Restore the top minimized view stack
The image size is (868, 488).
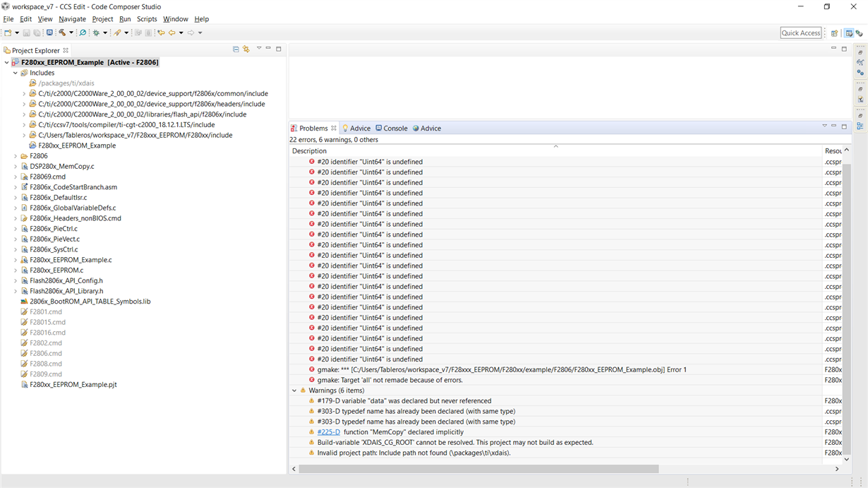[860, 52]
